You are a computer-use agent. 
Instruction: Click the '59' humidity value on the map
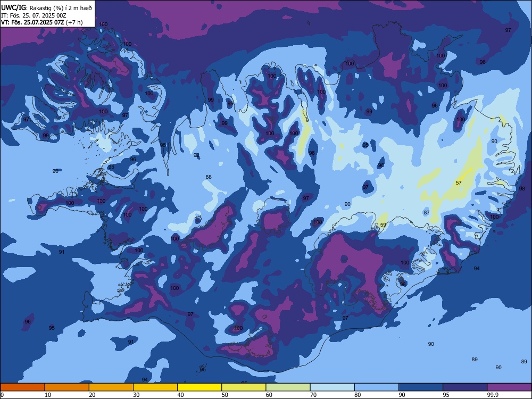click(x=383, y=225)
